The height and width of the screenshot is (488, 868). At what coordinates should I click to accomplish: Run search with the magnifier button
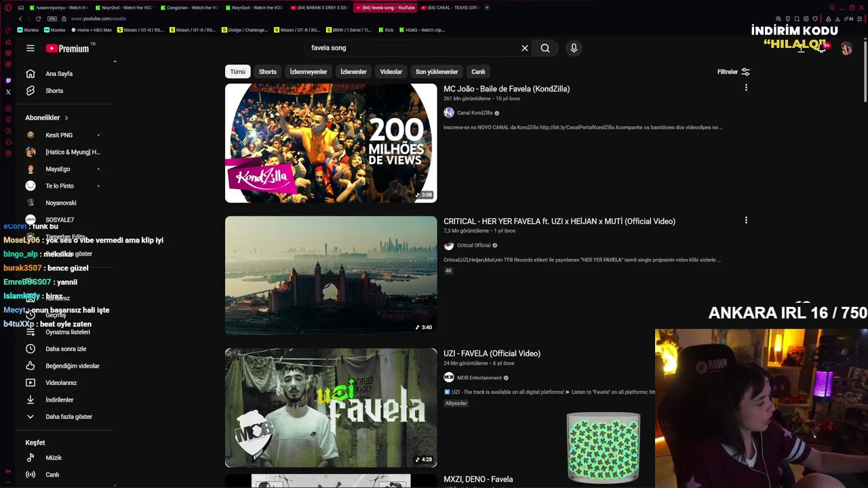click(x=545, y=48)
